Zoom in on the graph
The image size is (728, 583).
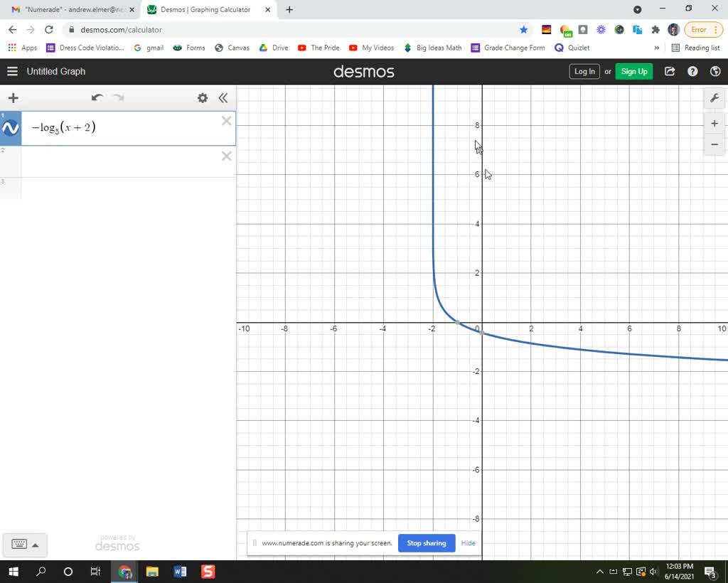pos(714,123)
